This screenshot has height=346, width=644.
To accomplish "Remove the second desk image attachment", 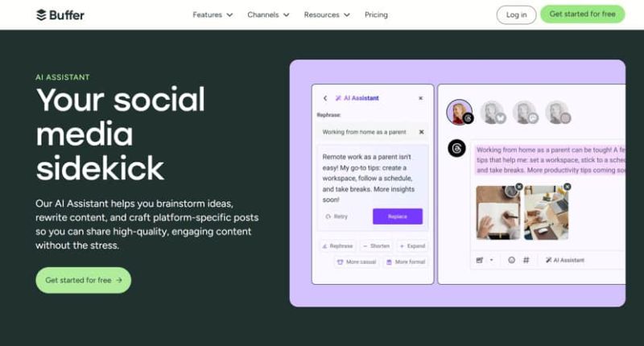I will tap(568, 187).
